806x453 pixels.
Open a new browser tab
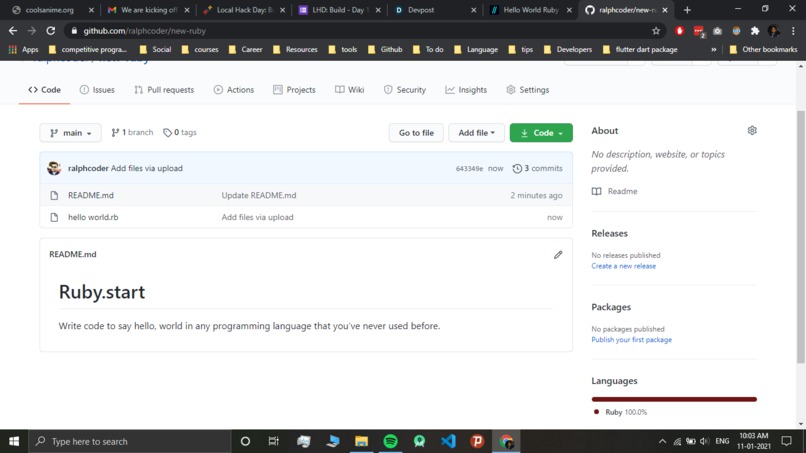[x=687, y=10]
